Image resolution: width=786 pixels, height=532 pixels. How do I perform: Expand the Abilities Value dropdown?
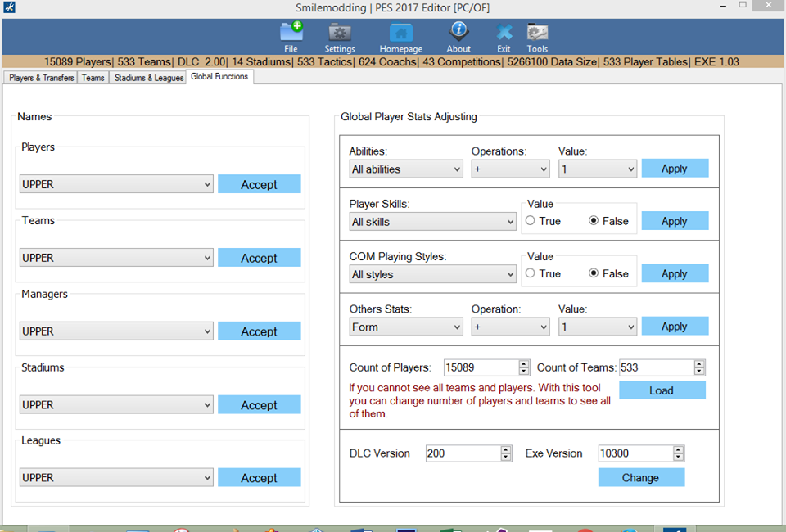tap(598, 169)
